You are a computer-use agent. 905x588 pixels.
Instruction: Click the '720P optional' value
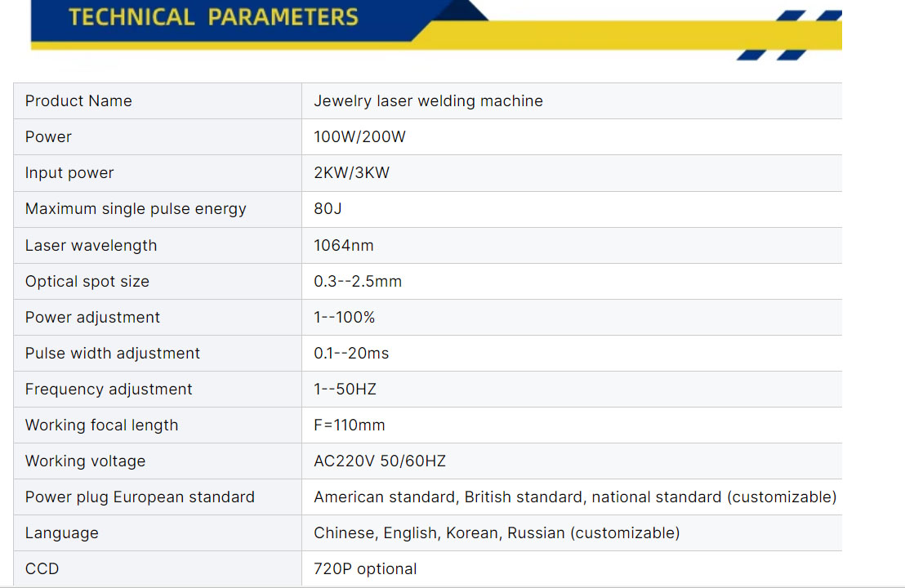click(365, 569)
